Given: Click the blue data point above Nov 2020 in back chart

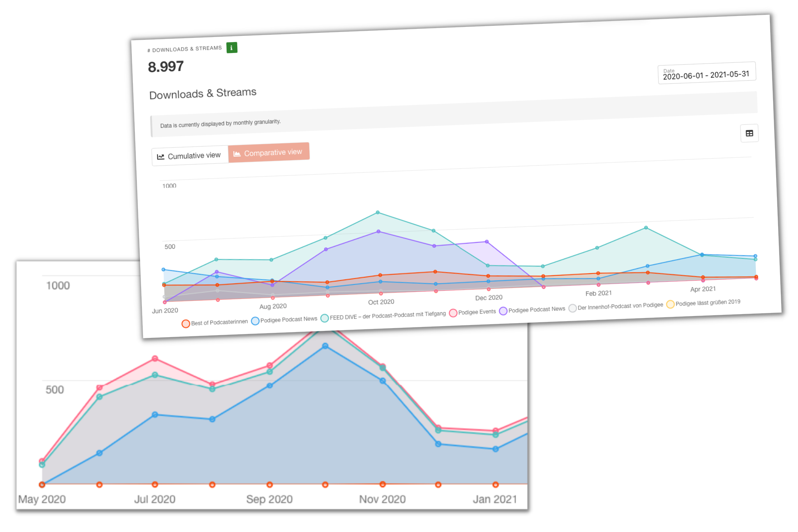Looking at the screenshot, I should pos(383,381).
